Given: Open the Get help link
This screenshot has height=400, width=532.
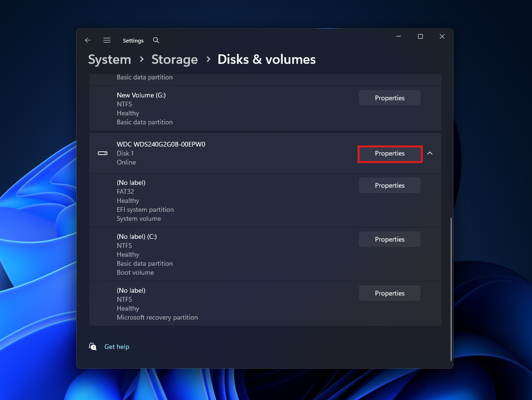Looking at the screenshot, I should tap(116, 347).
